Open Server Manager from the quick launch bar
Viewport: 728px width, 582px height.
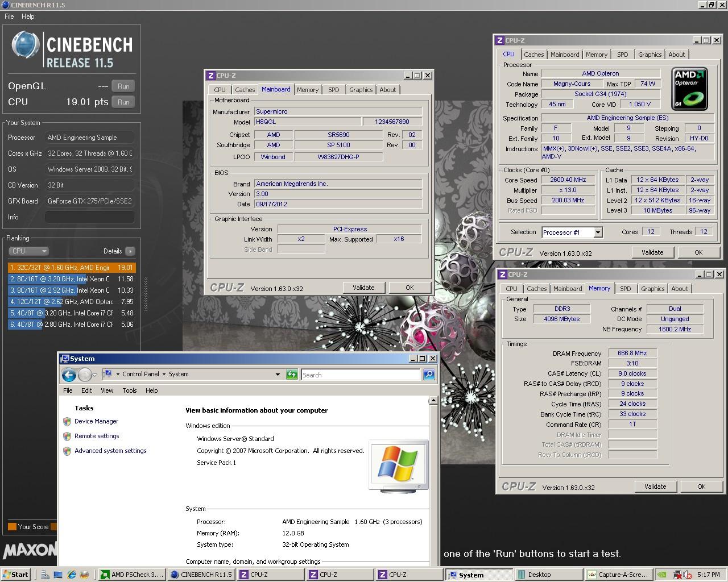pos(45,575)
